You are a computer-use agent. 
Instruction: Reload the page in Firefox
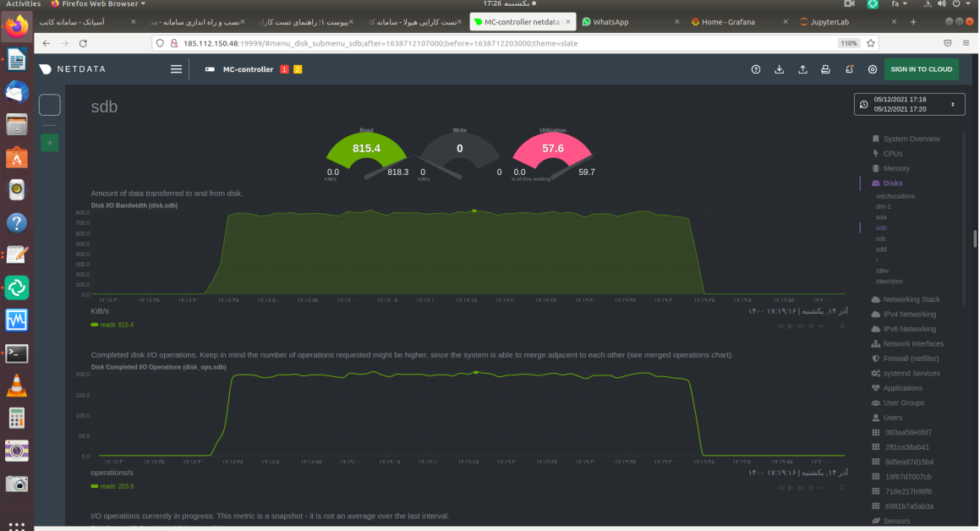tap(83, 44)
